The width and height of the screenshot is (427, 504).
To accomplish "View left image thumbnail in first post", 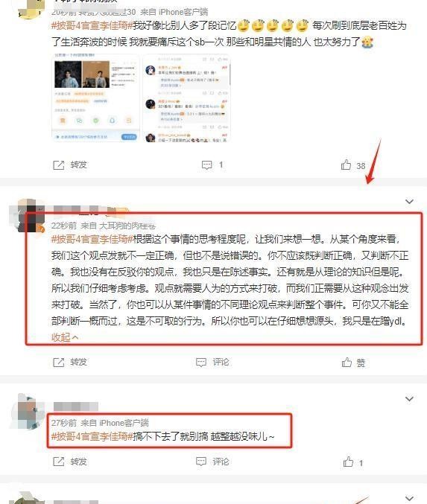I will [x=95, y=98].
